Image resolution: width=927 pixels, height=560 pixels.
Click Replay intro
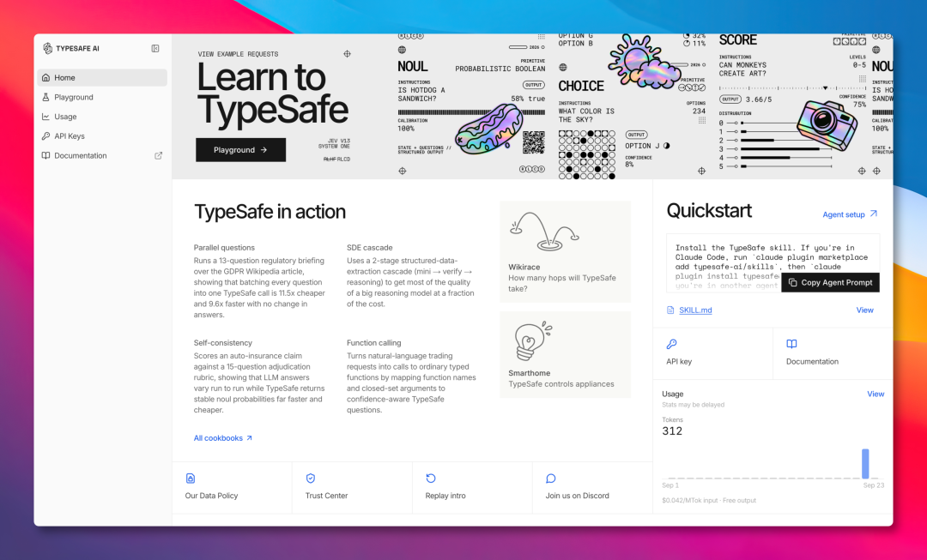472,488
